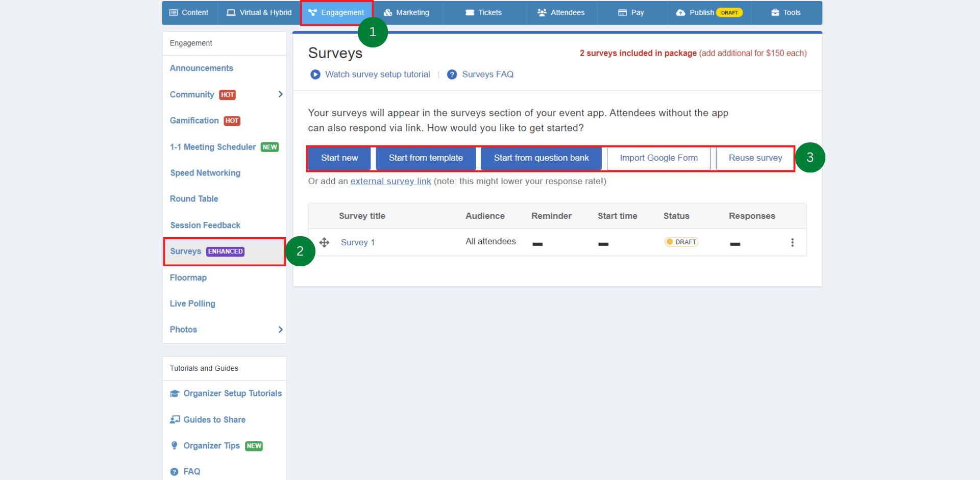This screenshot has width=980, height=480.
Task: Click the ticket icon on the Tickets tab
Action: pos(470,12)
